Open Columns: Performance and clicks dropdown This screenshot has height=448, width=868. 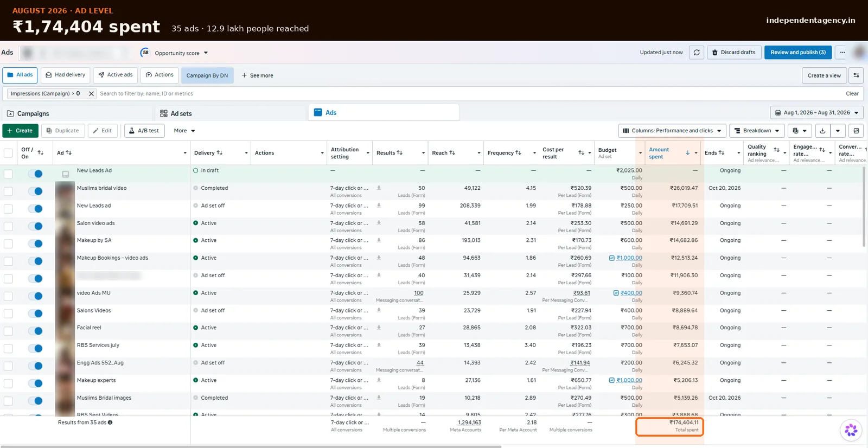click(x=672, y=131)
